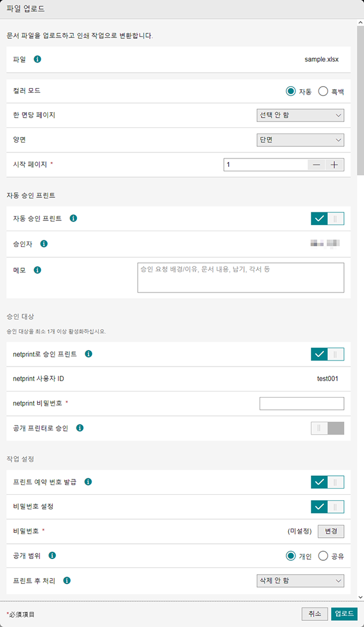The width and height of the screenshot is (364, 627).
Task: Click the netprint 비밀번호 input field
Action: (x=302, y=404)
